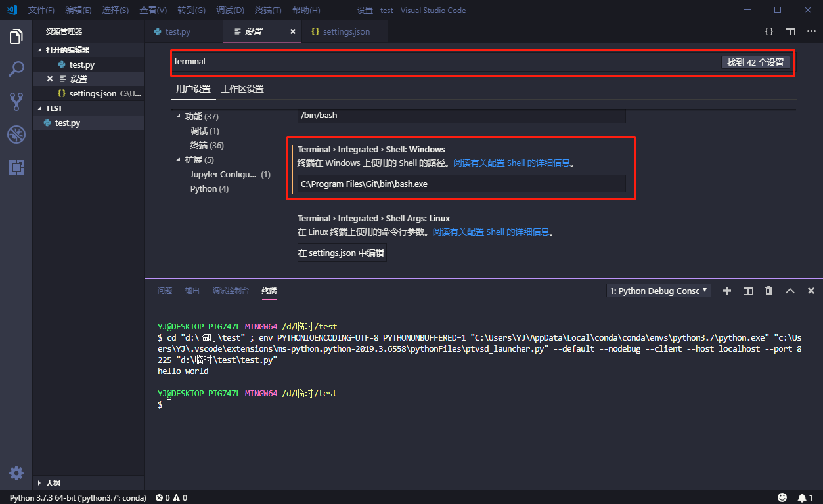Open the Extensions view
Viewport: 823px width, 504px height.
pyautogui.click(x=16, y=167)
